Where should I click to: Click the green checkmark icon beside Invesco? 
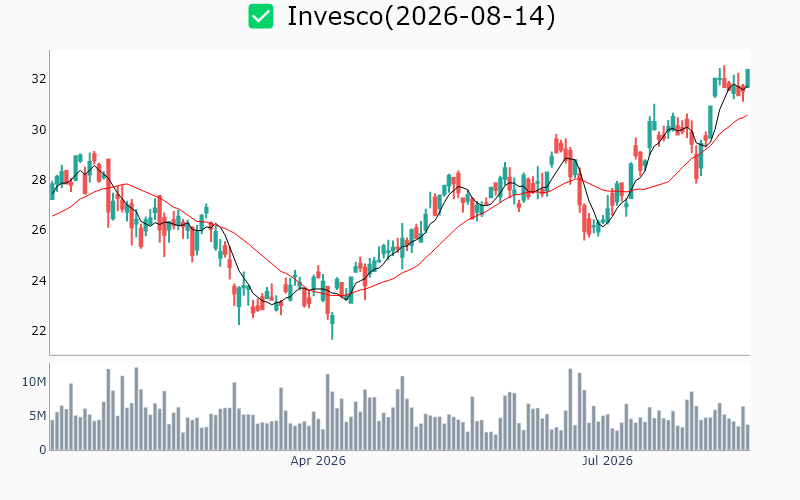tap(261, 16)
